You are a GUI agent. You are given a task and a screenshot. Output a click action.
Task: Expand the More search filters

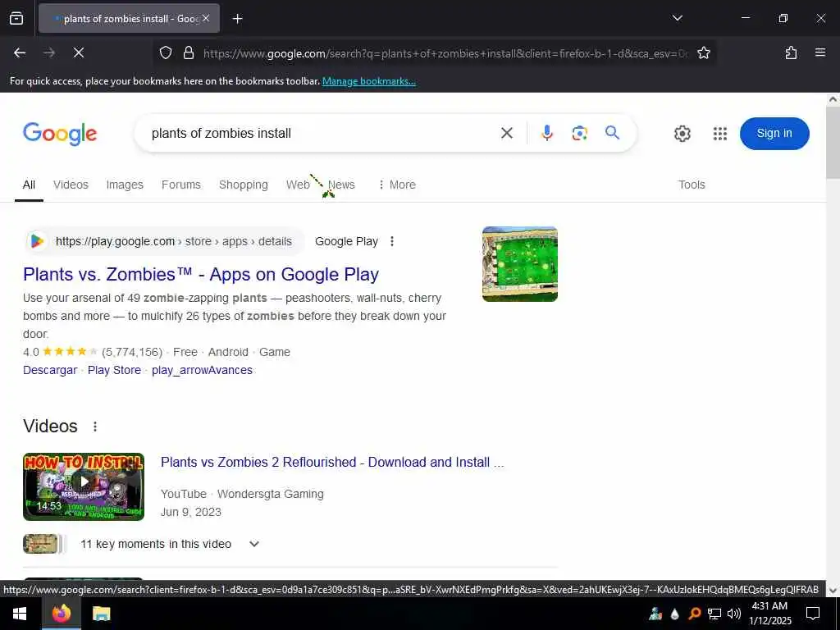pos(397,185)
